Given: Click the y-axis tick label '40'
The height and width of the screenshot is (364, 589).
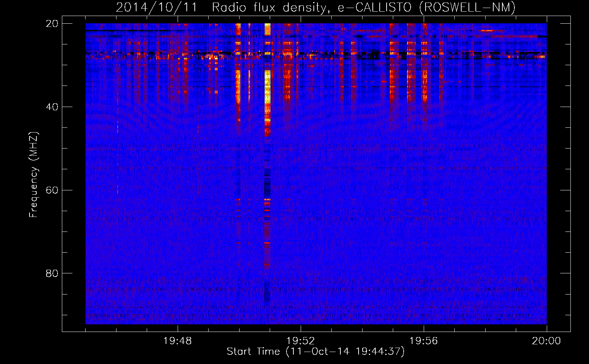Looking at the screenshot, I should pyautogui.click(x=52, y=107).
